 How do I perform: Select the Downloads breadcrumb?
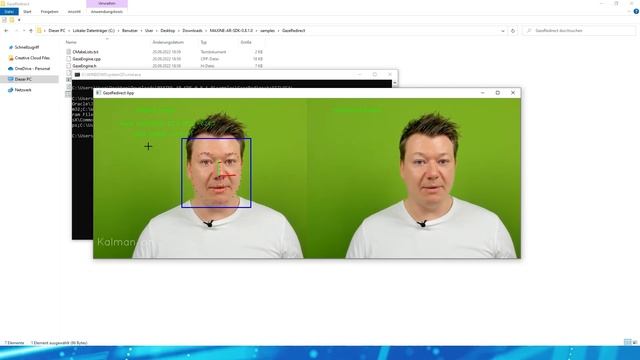(192, 31)
